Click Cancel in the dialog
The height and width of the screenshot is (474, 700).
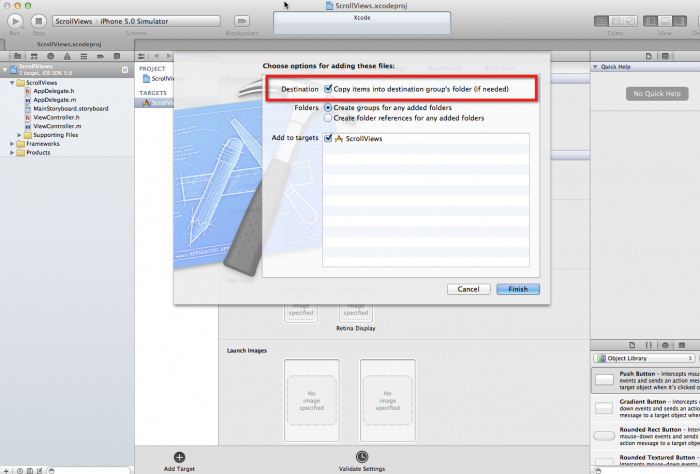point(467,289)
